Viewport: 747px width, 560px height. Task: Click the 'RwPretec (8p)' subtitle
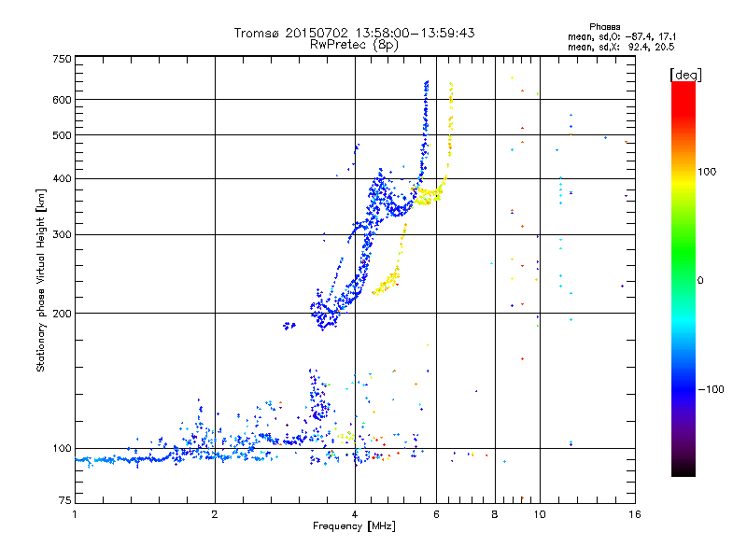click(x=354, y=45)
